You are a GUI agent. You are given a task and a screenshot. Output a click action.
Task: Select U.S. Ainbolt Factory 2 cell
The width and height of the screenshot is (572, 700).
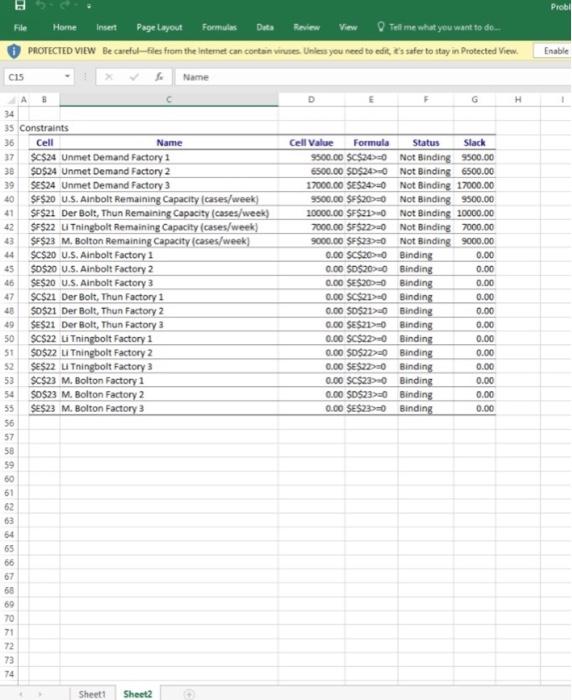tap(169, 269)
